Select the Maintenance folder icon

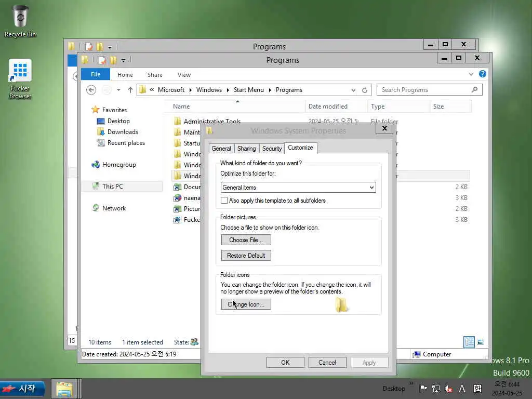click(177, 132)
